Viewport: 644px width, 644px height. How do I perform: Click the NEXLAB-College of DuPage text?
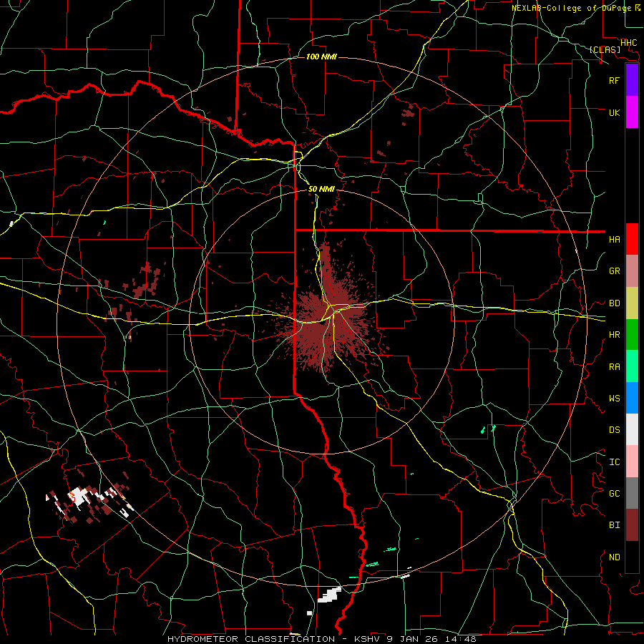point(572,8)
